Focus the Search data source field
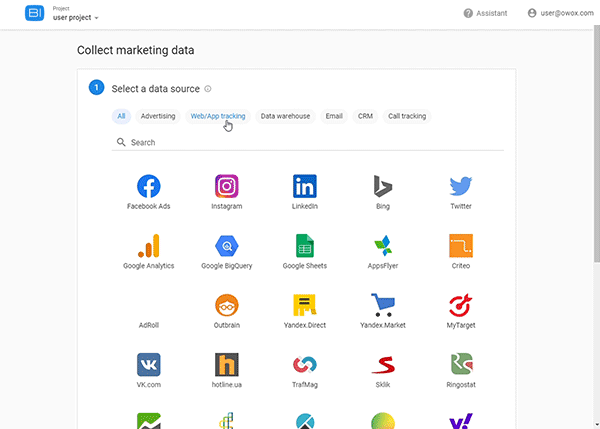 [308, 142]
